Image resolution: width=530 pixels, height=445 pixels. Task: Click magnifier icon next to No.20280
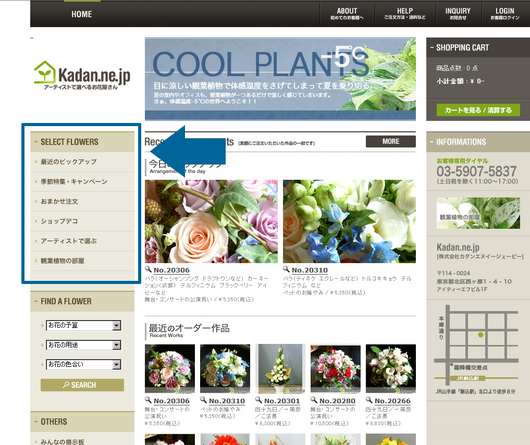[314, 400]
